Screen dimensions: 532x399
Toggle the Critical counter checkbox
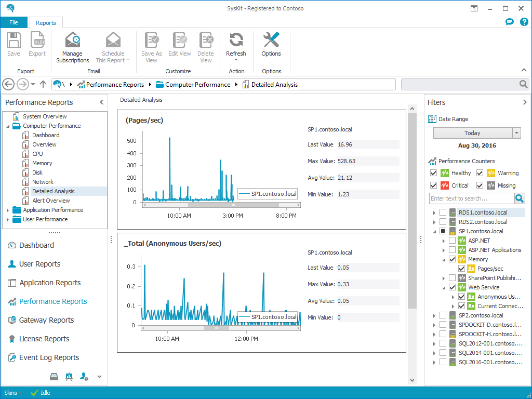(x=434, y=185)
